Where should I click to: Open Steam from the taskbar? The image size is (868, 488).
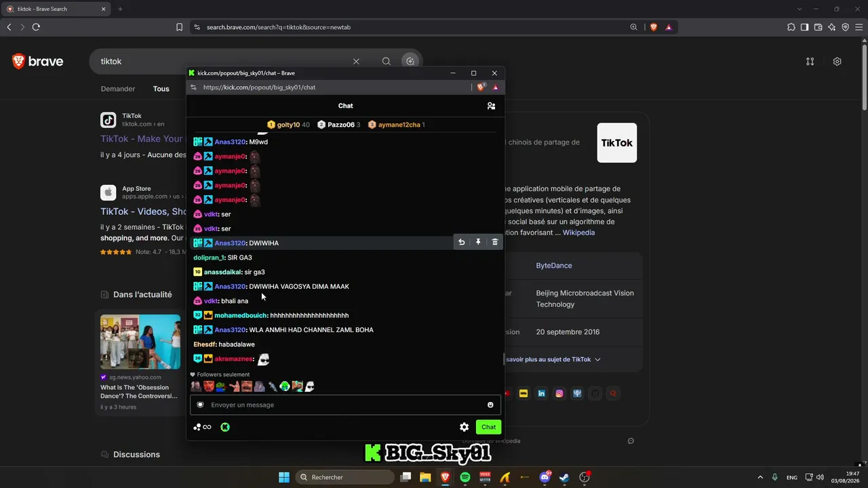pyautogui.click(x=564, y=477)
